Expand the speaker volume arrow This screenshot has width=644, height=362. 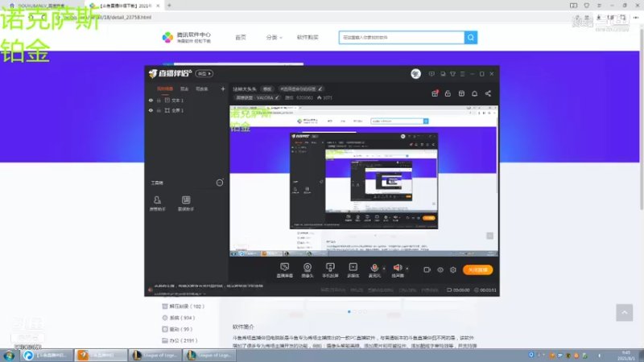pos(407,269)
